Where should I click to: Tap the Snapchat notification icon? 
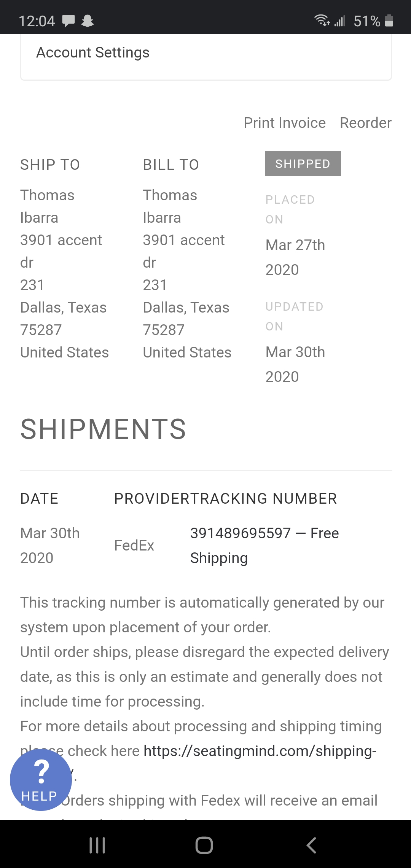(x=88, y=21)
